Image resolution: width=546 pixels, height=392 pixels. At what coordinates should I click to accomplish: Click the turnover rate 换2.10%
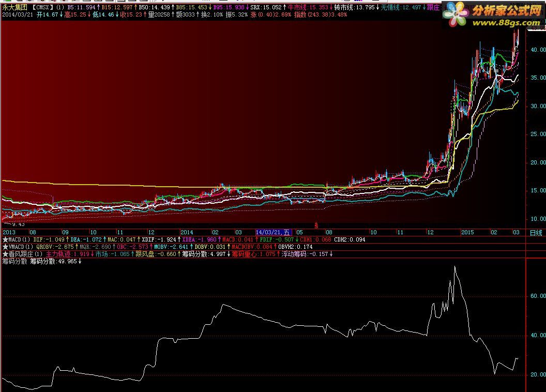point(211,14)
